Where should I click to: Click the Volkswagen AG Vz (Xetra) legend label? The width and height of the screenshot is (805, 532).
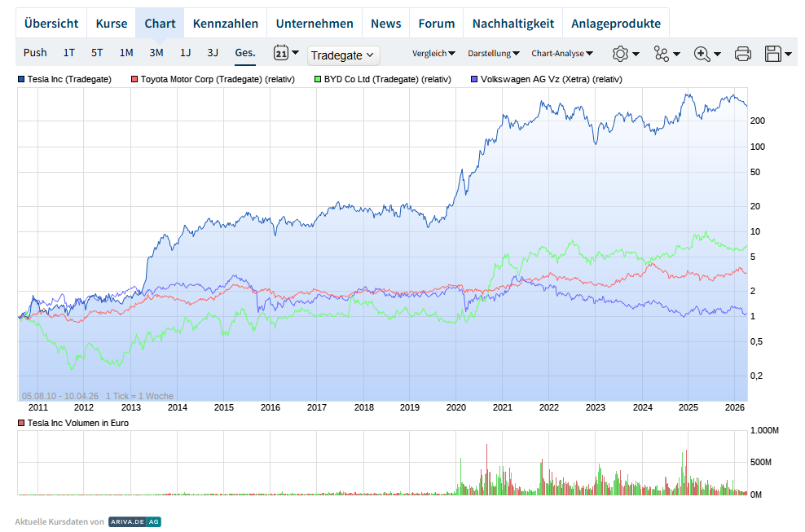point(552,80)
